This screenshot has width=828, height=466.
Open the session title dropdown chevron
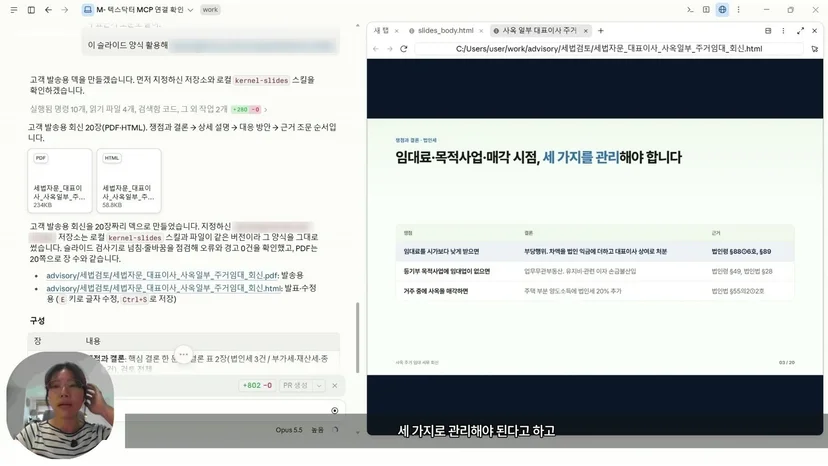pos(191,10)
